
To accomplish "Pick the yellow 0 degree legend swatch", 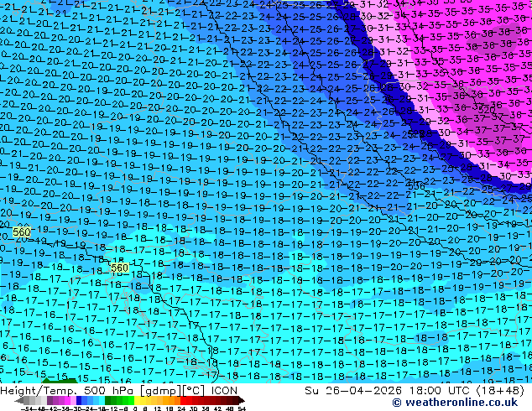I will pos(137,401).
